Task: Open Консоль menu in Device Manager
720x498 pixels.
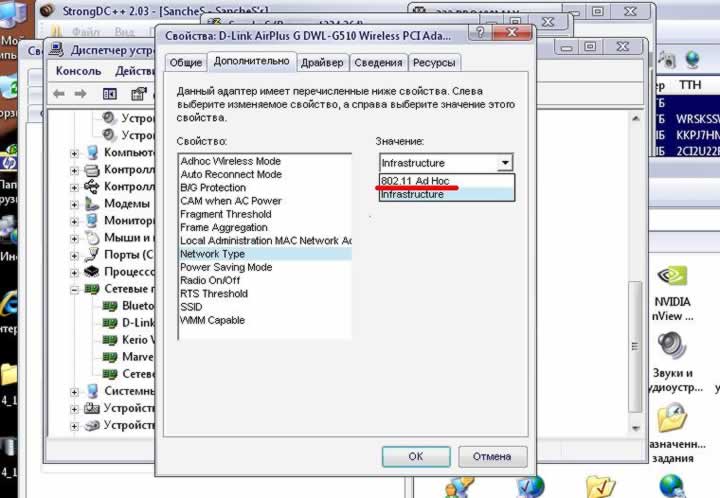Action: coord(79,71)
